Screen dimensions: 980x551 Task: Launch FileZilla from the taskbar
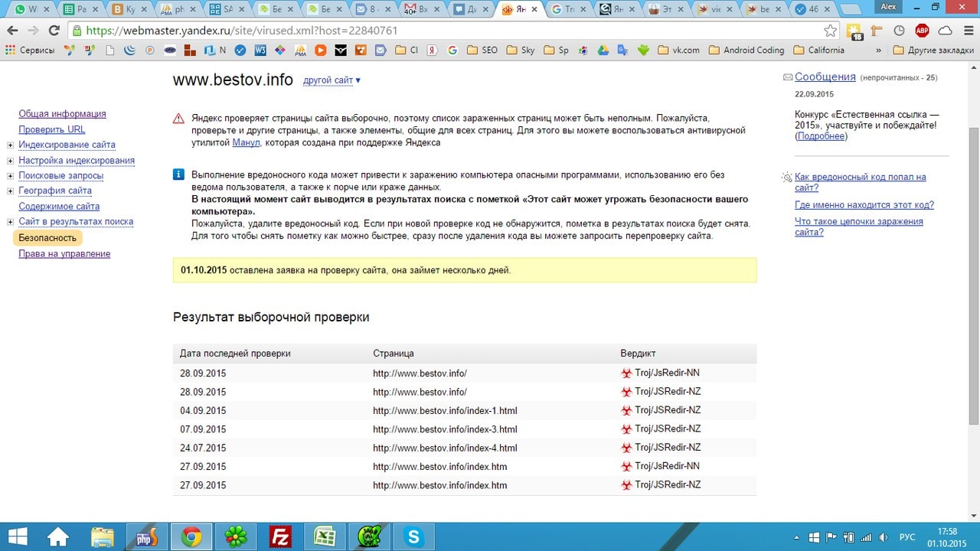(280, 537)
